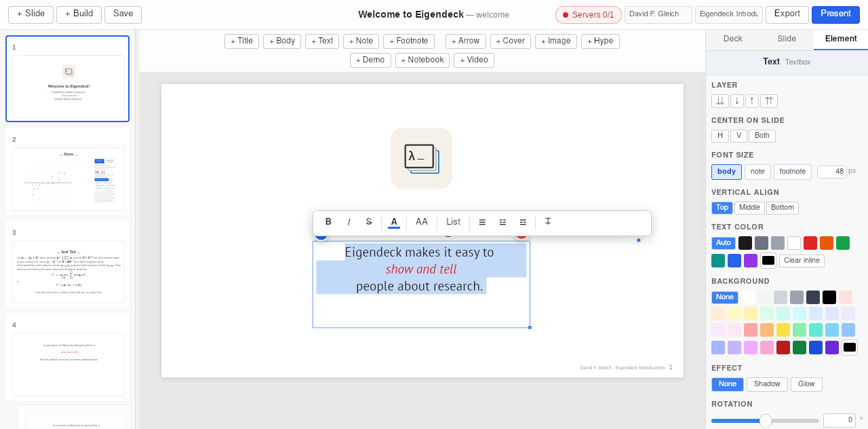Export the presentation
Viewport: 868px width, 429px height.
[787, 14]
